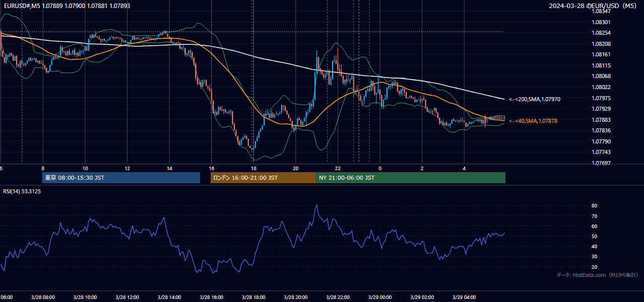Click price axis value 1.08115

click(x=601, y=65)
